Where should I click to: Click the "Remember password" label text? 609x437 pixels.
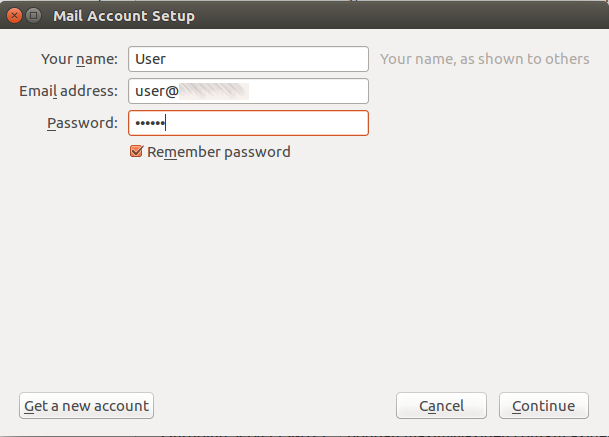click(x=218, y=152)
